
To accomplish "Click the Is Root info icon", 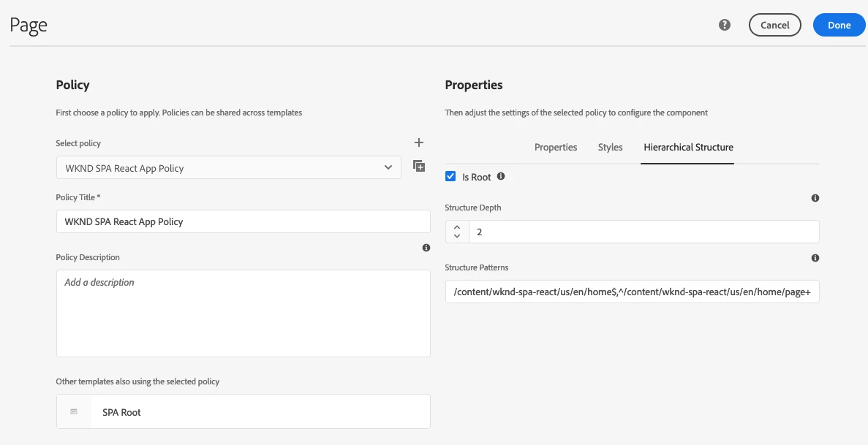I will tap(501, 177).
